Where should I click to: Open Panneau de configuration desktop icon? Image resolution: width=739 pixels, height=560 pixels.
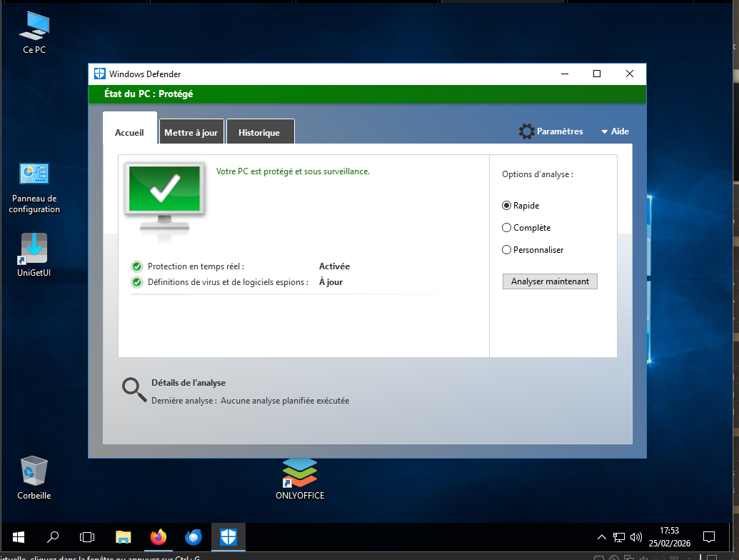[34, 189]
